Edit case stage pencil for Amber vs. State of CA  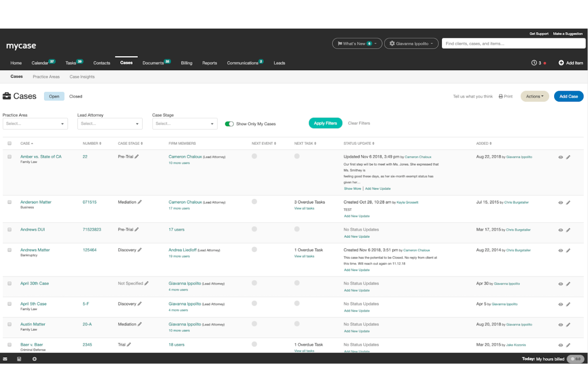tap(137, 156)
